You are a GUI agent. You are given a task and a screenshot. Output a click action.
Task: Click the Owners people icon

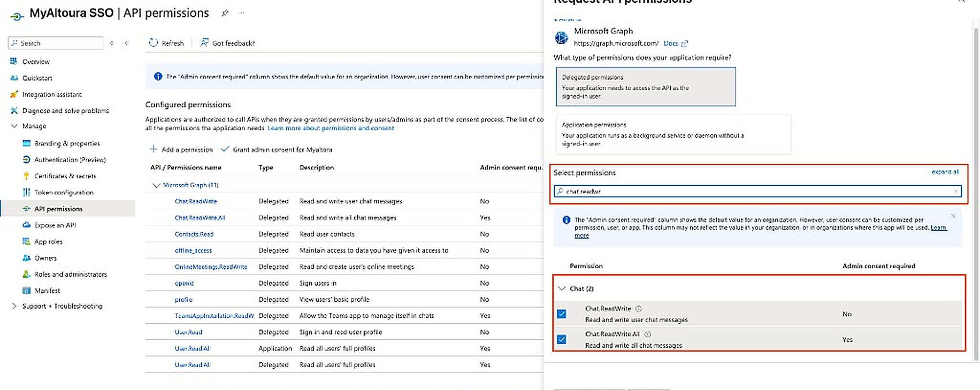pos(26,258)
